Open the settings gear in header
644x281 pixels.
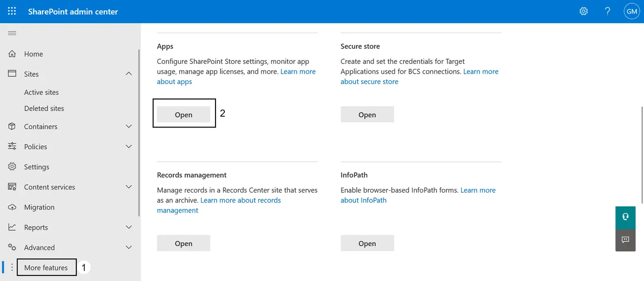[x=584, y=11]
